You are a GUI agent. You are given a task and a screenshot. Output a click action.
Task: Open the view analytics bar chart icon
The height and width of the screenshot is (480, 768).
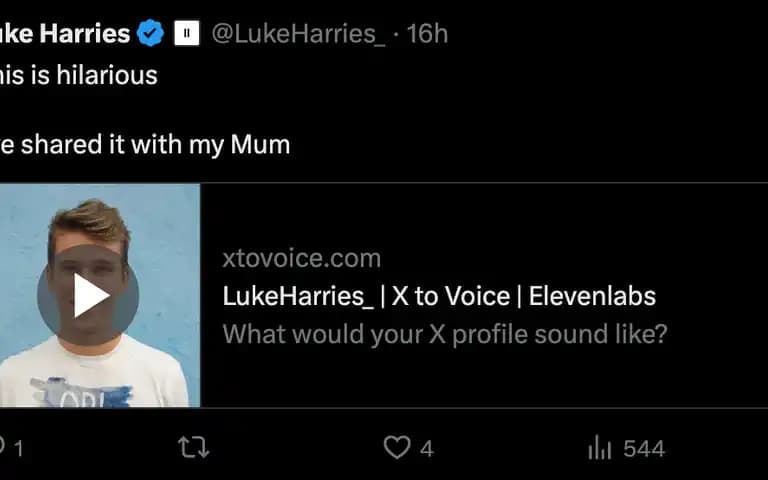click(x=600, y=447)
